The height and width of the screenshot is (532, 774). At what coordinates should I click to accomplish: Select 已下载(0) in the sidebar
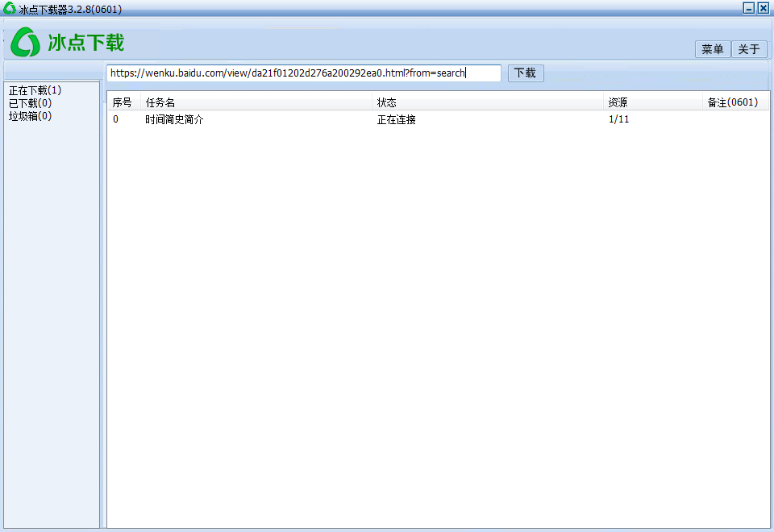(30, 103)
